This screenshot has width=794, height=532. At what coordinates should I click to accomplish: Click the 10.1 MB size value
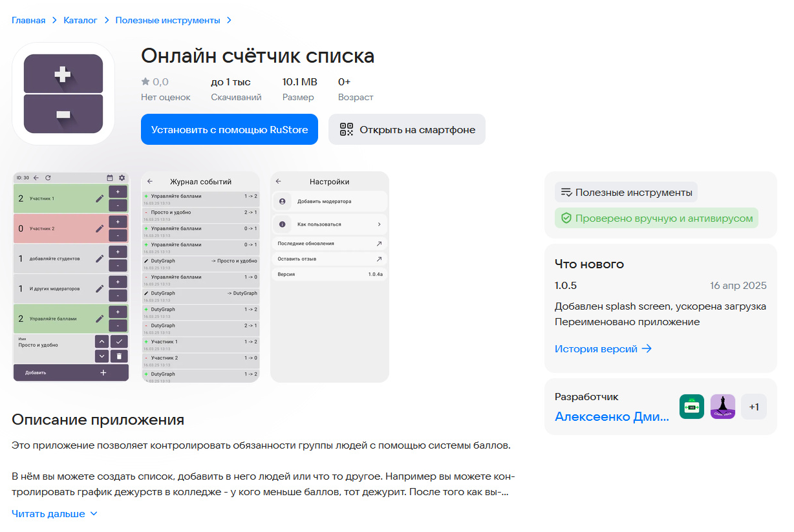coord(300,82)
